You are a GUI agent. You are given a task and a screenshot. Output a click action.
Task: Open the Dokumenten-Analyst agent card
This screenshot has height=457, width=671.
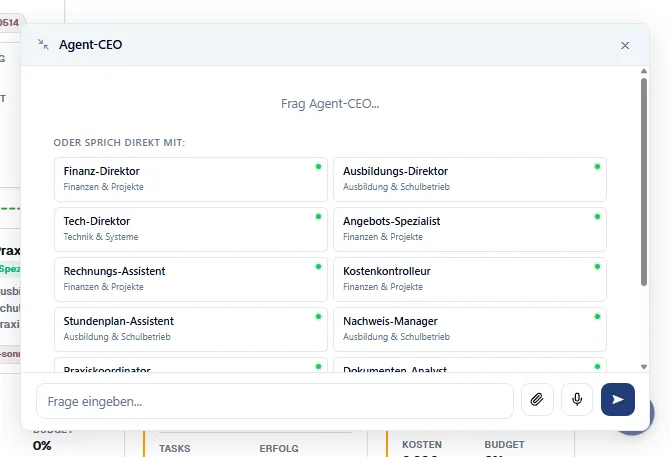coord(469,367)
